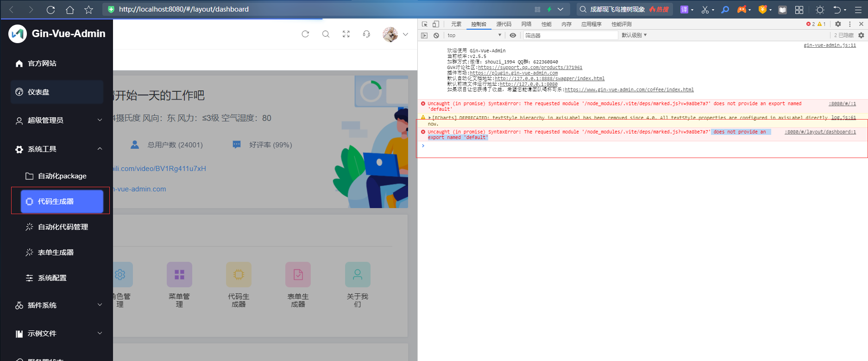The width and height of the screenshot is (868, 361).
Task: Open the 菜单管理 dashboard shortcut card
Action: (179, 285)
